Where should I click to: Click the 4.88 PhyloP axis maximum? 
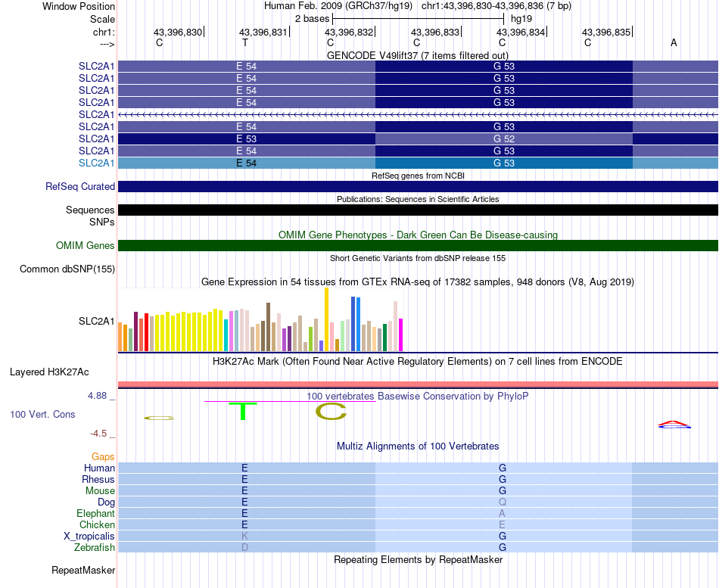click(97, 395)
